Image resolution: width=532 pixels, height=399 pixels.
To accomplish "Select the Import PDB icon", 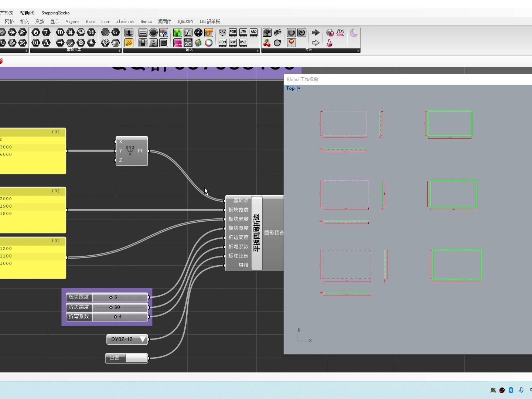I will pos(233,33).
